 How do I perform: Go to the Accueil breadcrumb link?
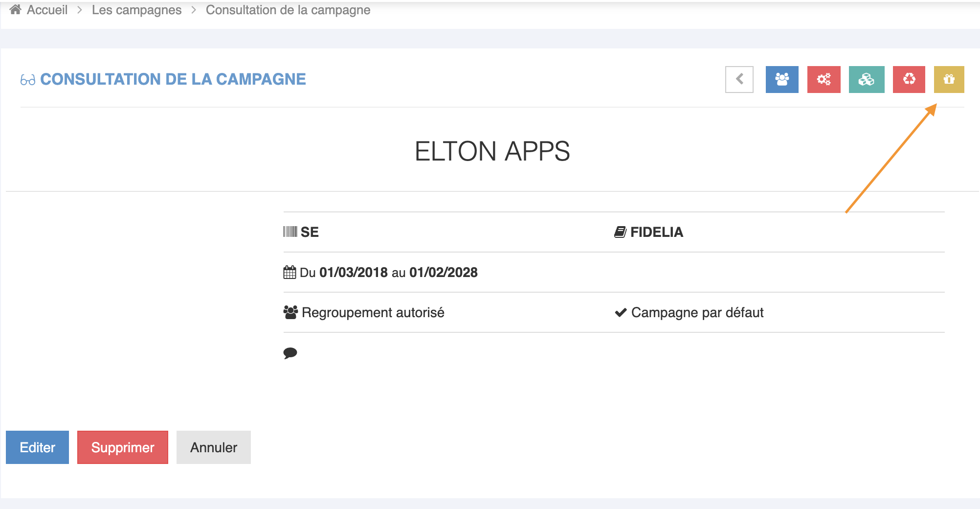[x=47, y=10]
